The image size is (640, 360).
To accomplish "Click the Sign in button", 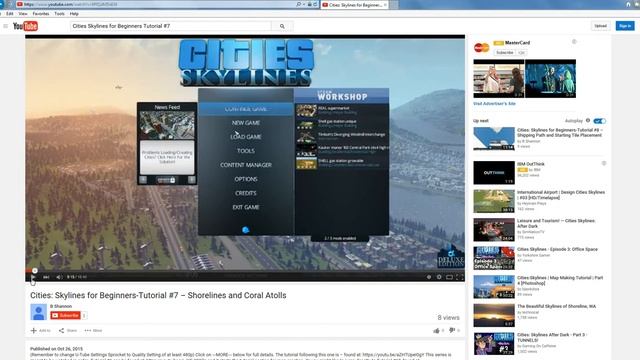I will (625, 26).
